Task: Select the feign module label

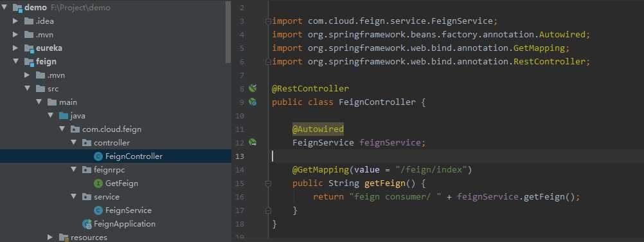Action: [46, 62]
